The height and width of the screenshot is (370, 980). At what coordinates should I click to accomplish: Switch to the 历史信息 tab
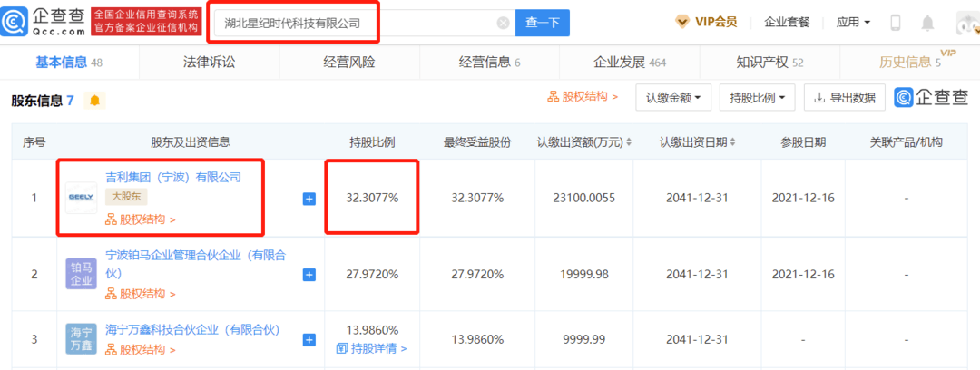point(910,62)
